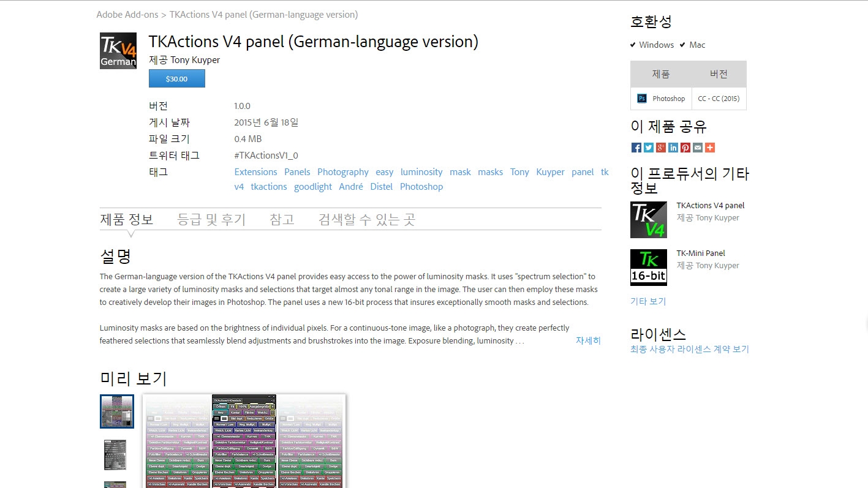Switch to the 등급 및 후기 tab
The height and width of the screenshot is (488, 868).
click(x=211, y=219)
